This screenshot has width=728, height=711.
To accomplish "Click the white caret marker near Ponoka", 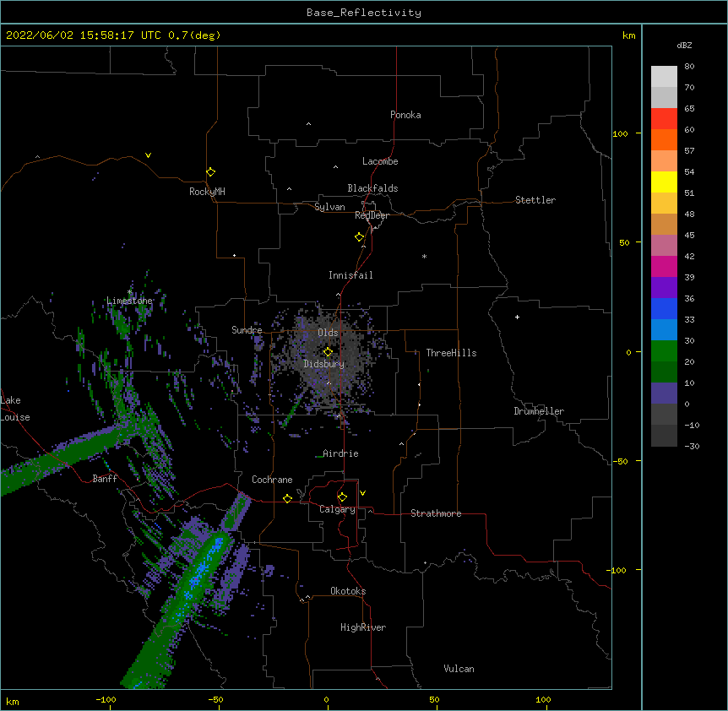I will point(308,124).
